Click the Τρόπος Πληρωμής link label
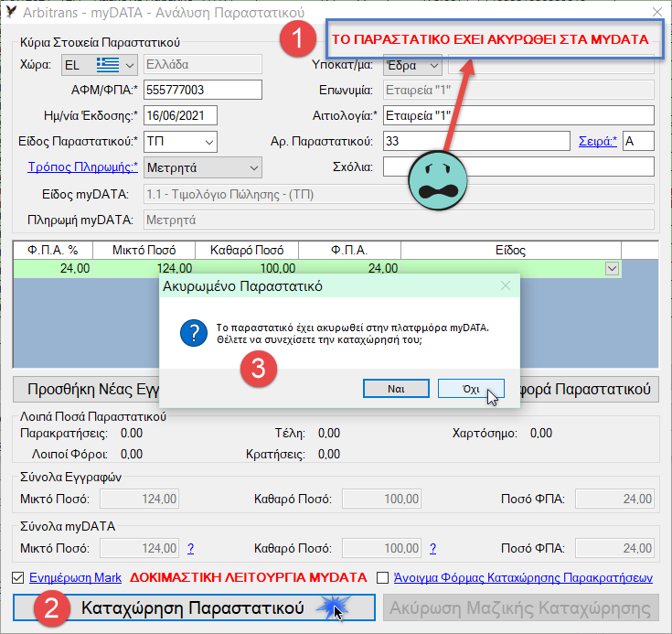The height and width of the screenshot is (634, 672). point(82,167)
